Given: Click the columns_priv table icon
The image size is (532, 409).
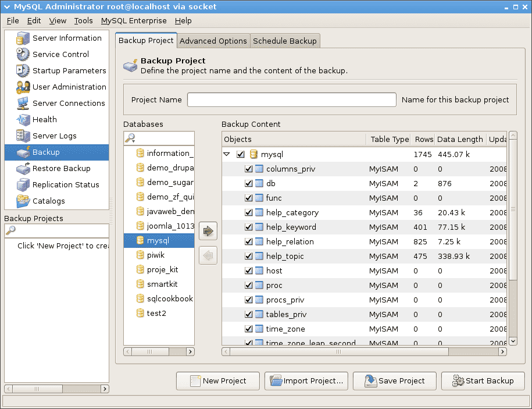Looking at the screenshot, I should tap(259, 169).
